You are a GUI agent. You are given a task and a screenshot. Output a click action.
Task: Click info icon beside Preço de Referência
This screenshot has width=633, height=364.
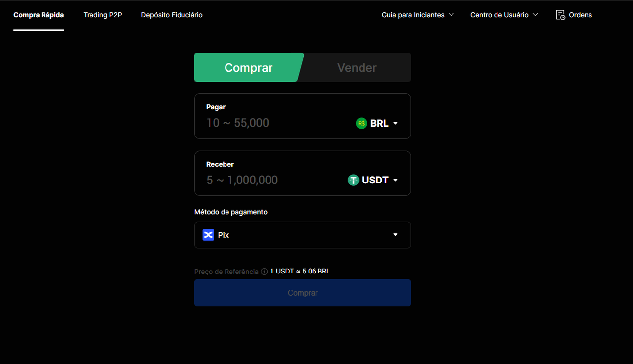click(264, 272)
